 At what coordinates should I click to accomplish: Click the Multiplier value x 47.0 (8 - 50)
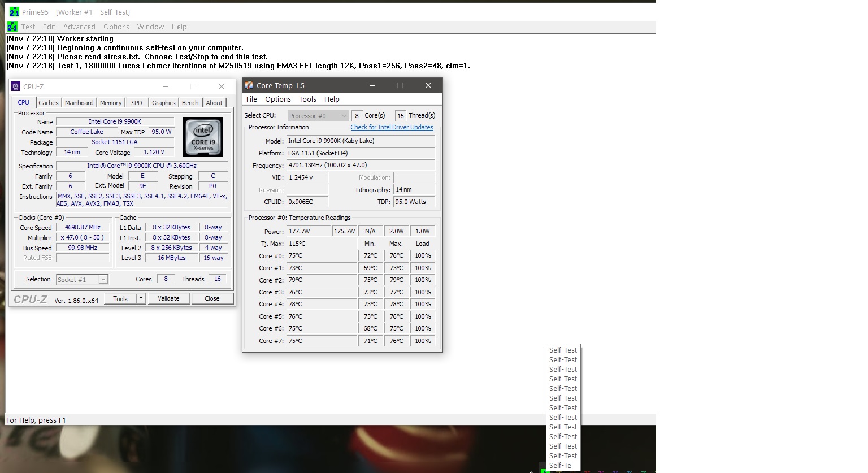[x=83, y=237]
